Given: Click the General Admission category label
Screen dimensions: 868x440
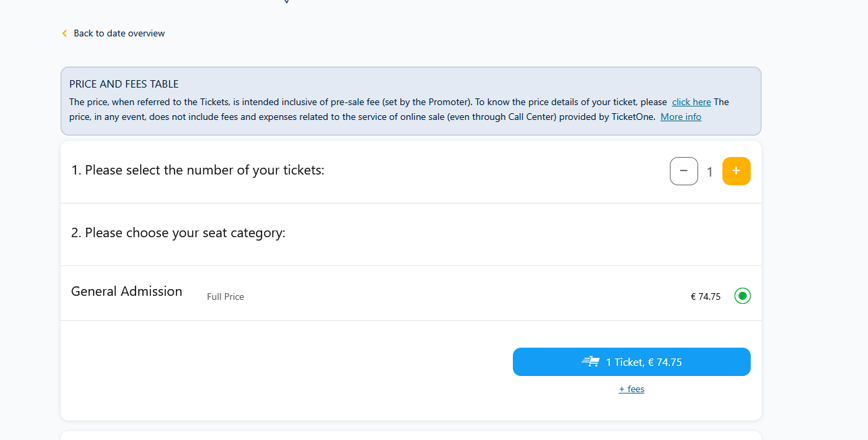Looking at the screenshot, I should click(x=127, y=292).
